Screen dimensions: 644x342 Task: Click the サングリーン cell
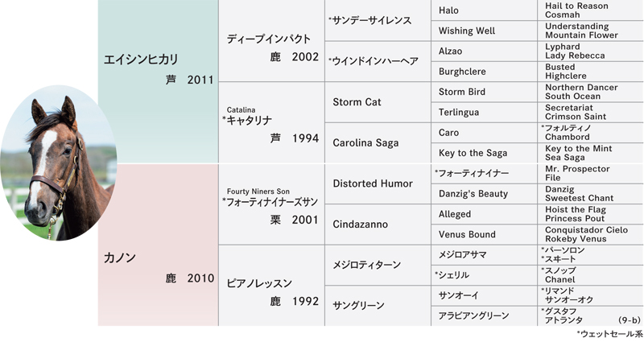click(378, 306)
